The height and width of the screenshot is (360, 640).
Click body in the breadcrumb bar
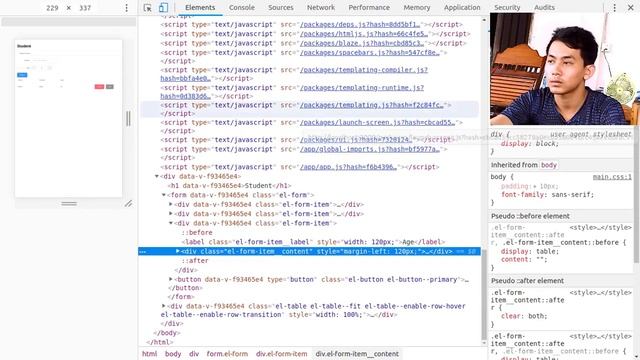point(173,354)
